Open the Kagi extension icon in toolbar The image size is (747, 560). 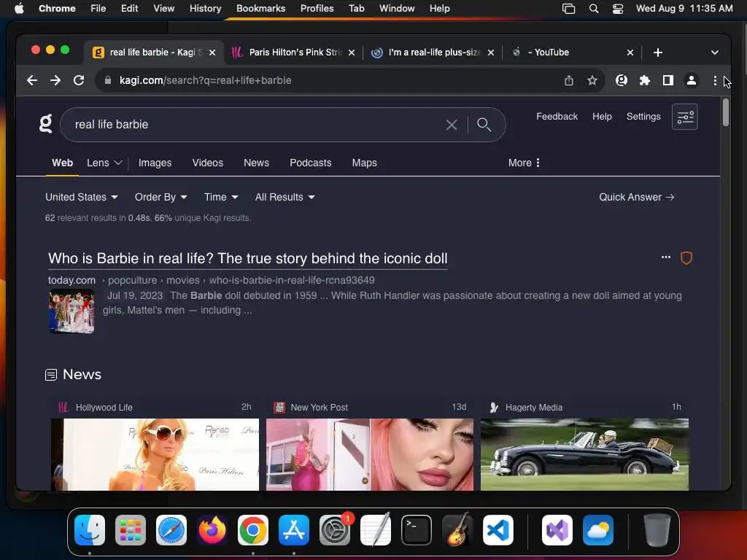pos(622,80)
